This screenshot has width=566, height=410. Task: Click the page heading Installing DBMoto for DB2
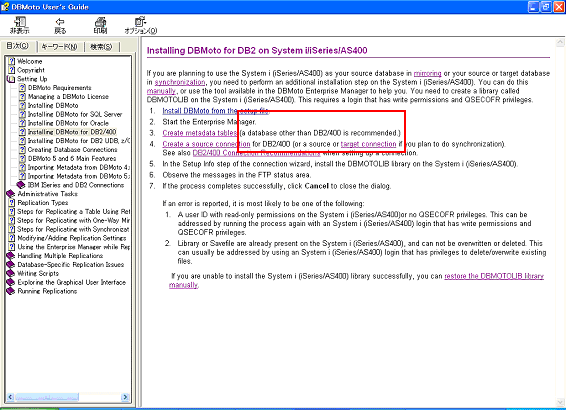tap(257, 51)
